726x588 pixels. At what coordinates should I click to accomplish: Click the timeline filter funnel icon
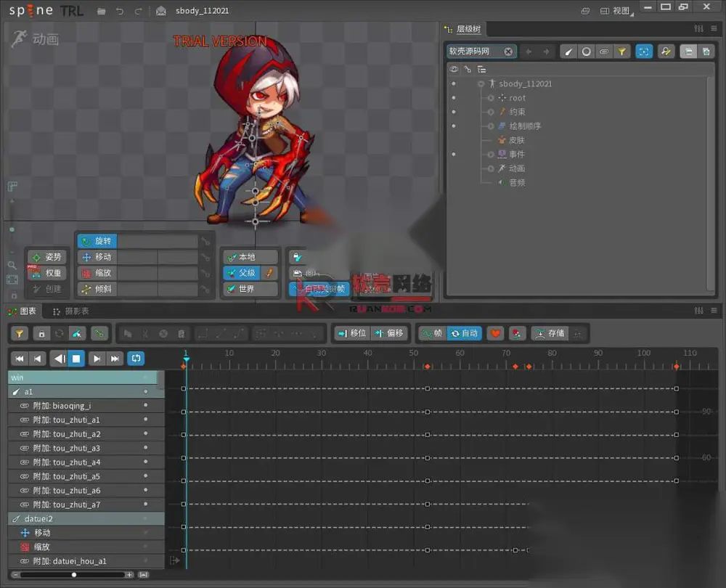pyautogui.click(x=20, y=333)
